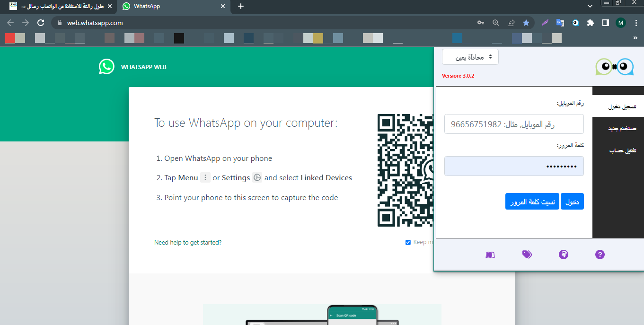Click the WHATSAPP WEB header text
644x325 pixels.
[x=144, y=67]
